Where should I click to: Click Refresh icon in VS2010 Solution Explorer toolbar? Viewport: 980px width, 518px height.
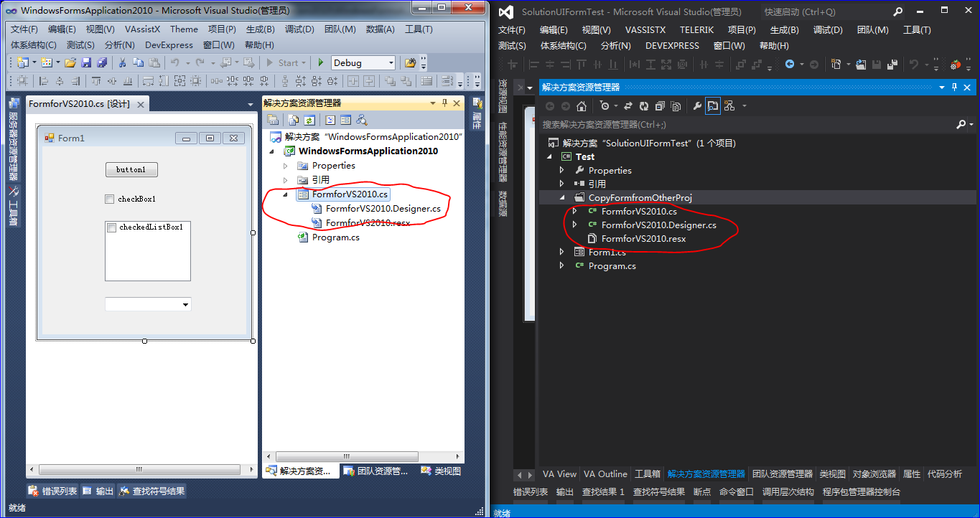tap(309, 120)
